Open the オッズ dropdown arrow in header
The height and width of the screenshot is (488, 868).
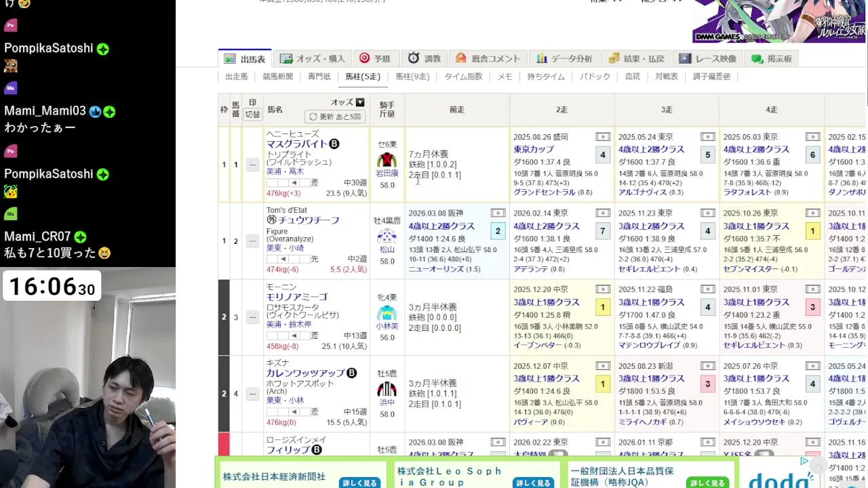click(x=360, y=102)
